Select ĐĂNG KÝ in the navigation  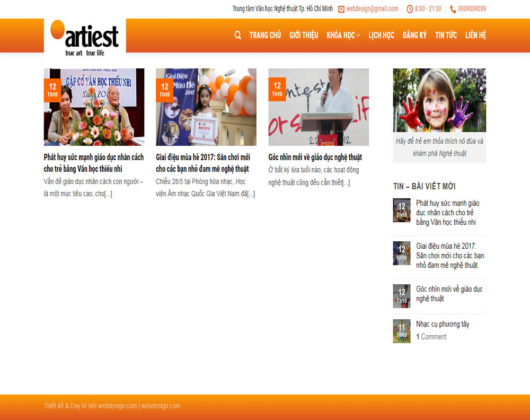click(414, 35)
